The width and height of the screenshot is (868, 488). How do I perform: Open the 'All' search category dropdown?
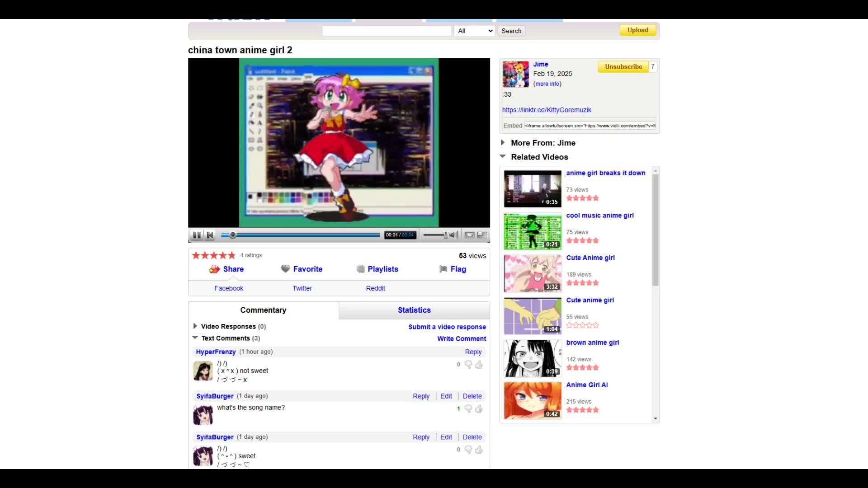[x=474, y=31]
